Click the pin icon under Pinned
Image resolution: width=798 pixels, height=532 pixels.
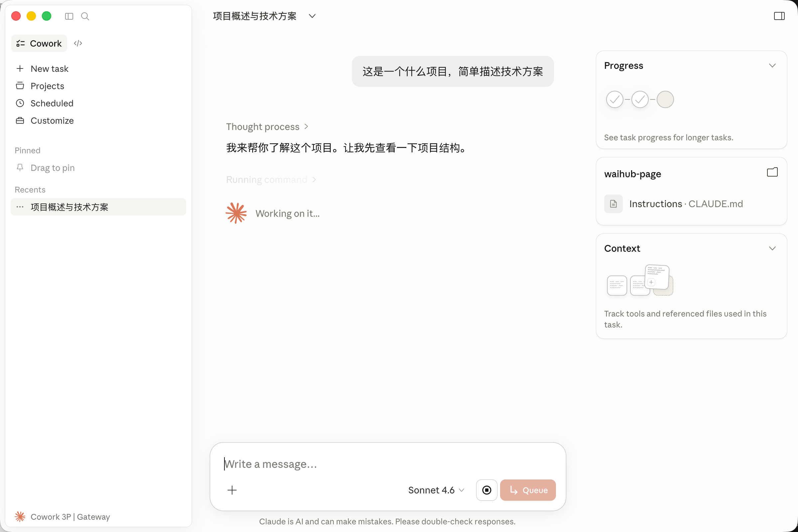[x=20, y=168]
